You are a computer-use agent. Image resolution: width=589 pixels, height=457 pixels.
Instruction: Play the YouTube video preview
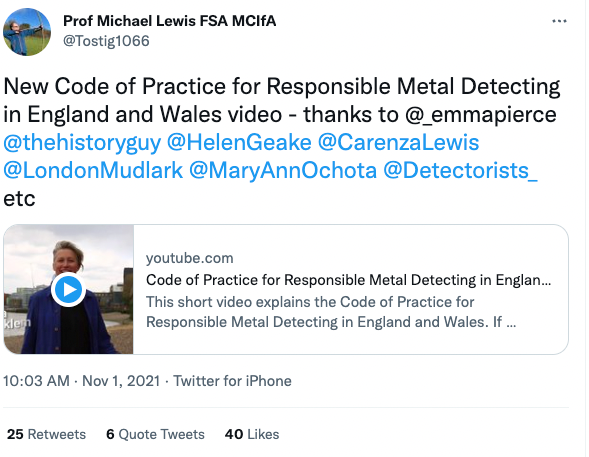click(68, 290)
